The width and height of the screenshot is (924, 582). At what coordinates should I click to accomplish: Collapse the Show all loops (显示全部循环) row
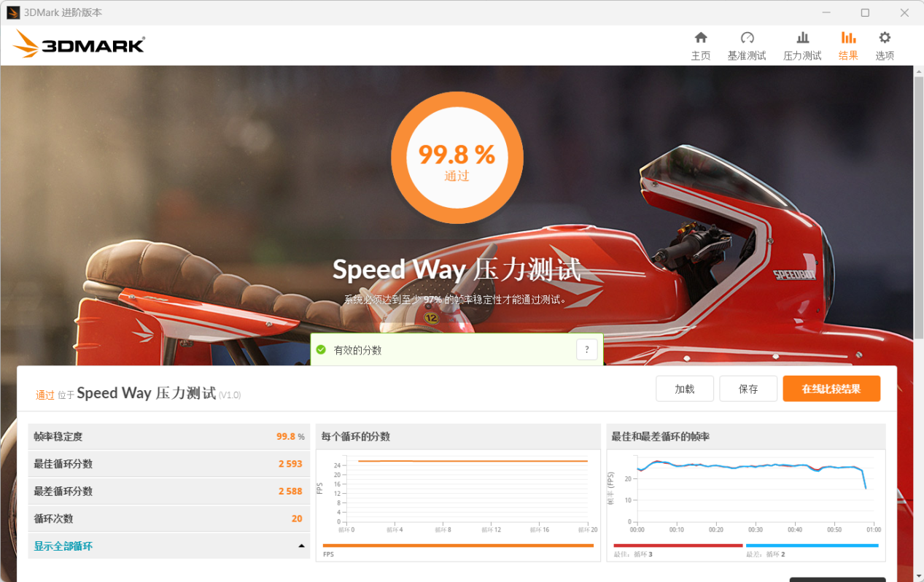click(169, 546)
